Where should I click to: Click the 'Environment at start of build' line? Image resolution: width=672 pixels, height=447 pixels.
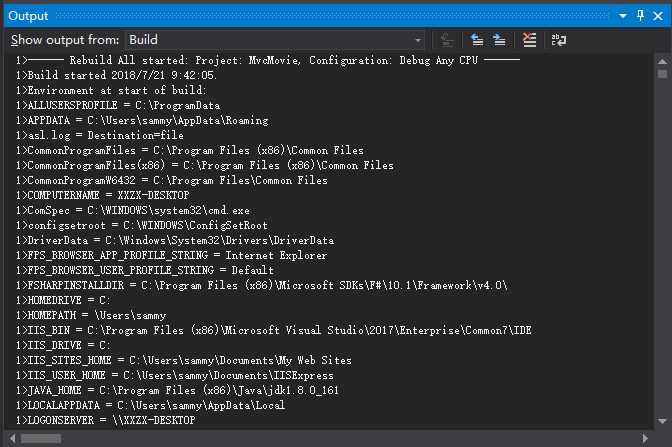point(111,90)
